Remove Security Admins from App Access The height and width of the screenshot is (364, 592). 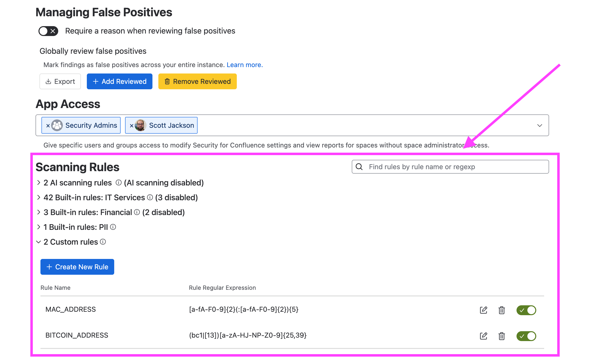tap(48, 126)
